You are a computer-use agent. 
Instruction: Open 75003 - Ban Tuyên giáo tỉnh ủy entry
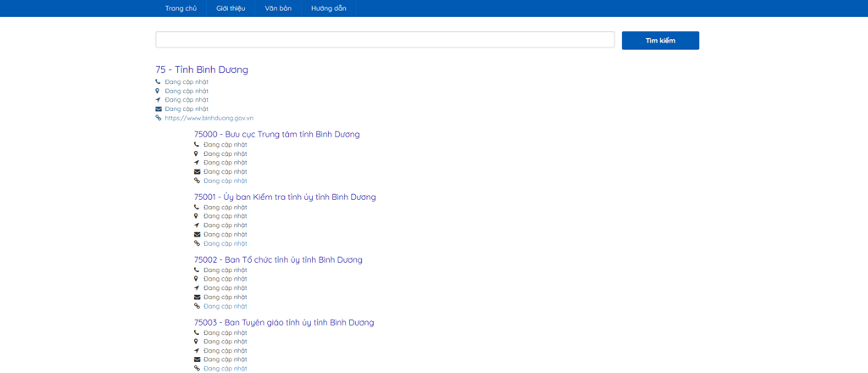click(283, 322)
